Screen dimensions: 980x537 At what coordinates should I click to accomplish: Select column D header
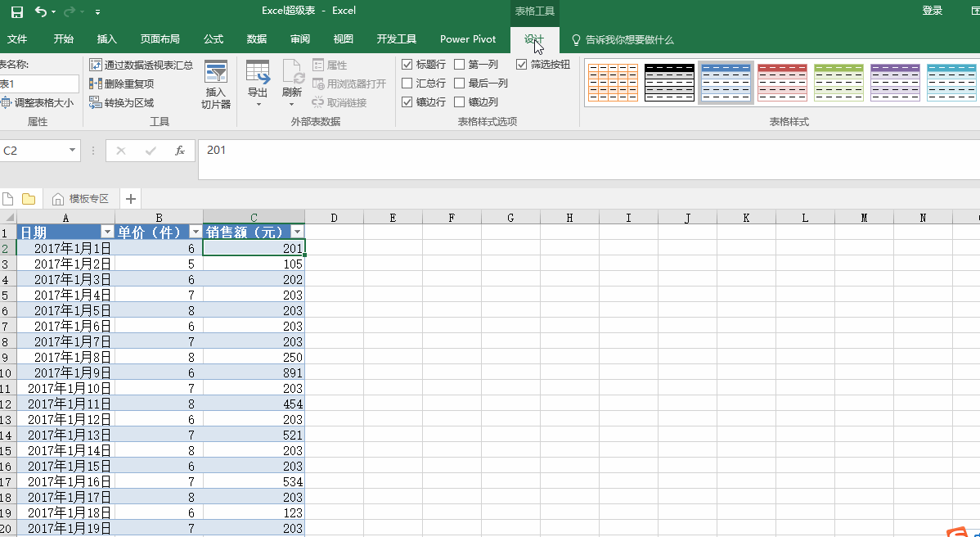point(335,218)
